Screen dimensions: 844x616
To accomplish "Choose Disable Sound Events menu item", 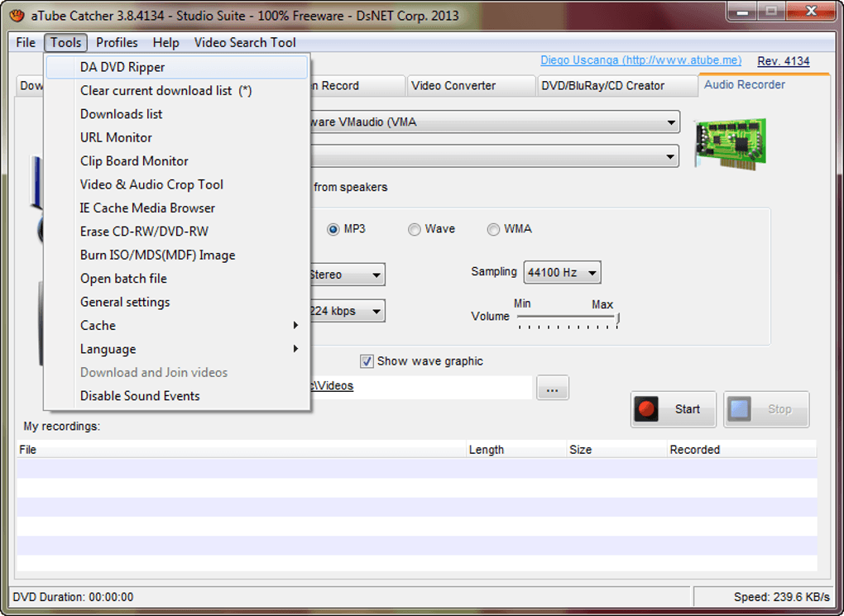I will tap(177, 396).
